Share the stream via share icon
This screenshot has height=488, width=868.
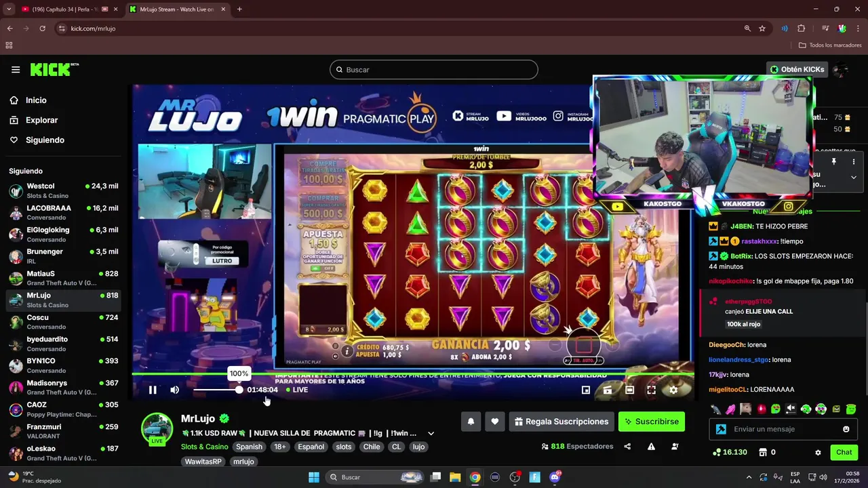click(x=627, y=447)
